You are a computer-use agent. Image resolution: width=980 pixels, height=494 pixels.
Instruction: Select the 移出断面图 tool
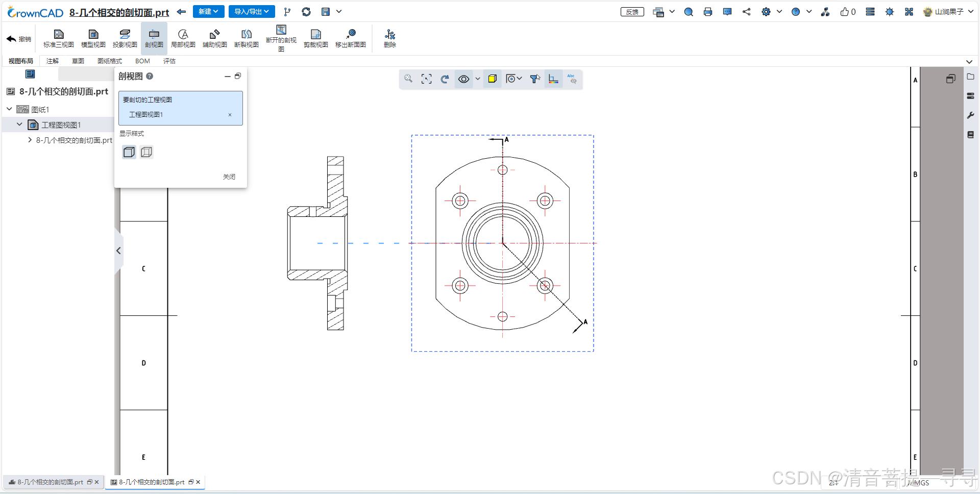point(351,38)
